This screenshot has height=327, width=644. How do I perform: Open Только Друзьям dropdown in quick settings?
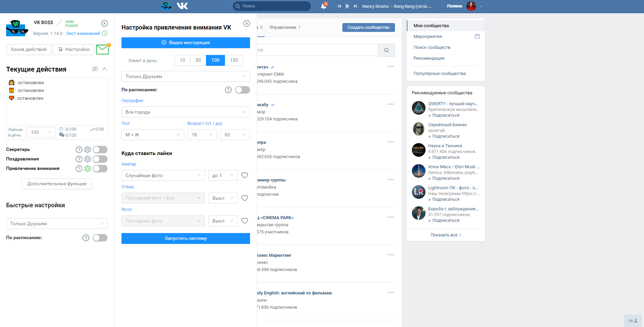point(57,224)
